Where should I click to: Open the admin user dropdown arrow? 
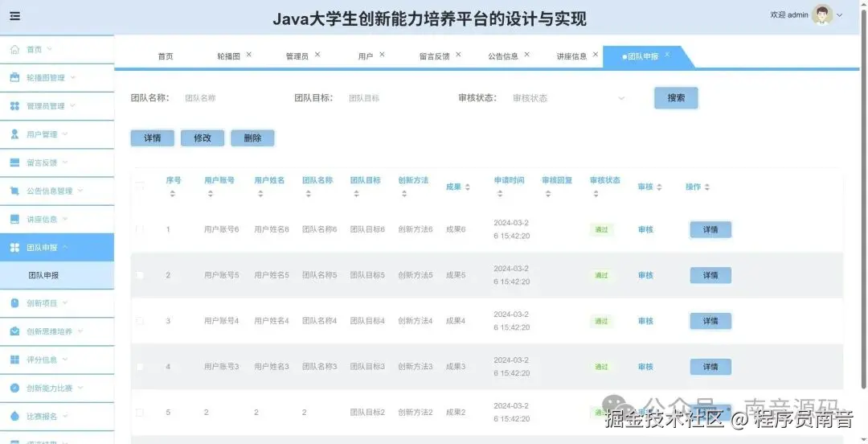(840, 15)
